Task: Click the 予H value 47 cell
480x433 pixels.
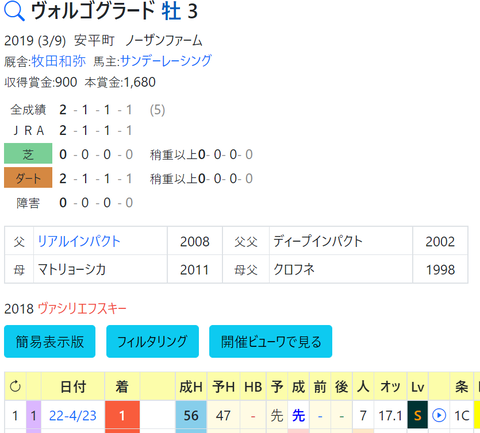Action: pyautogui.click(x=223, y=416)
